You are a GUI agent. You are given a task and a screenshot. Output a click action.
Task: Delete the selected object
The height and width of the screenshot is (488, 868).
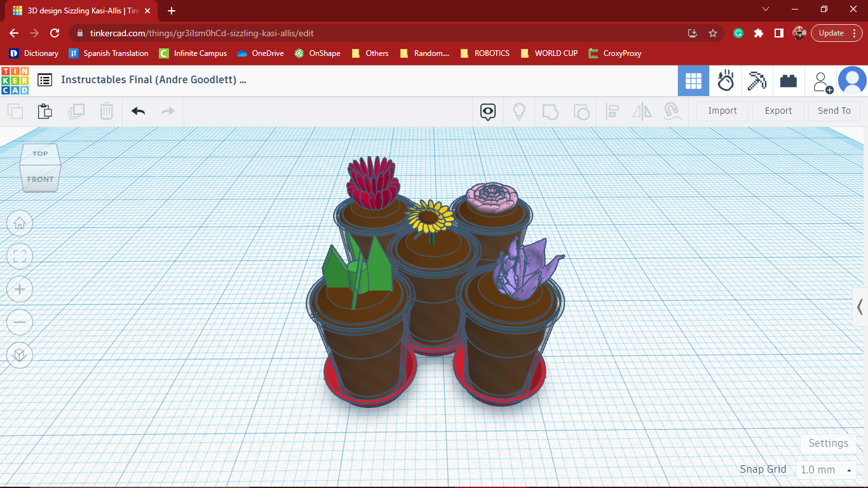point(107,111)
